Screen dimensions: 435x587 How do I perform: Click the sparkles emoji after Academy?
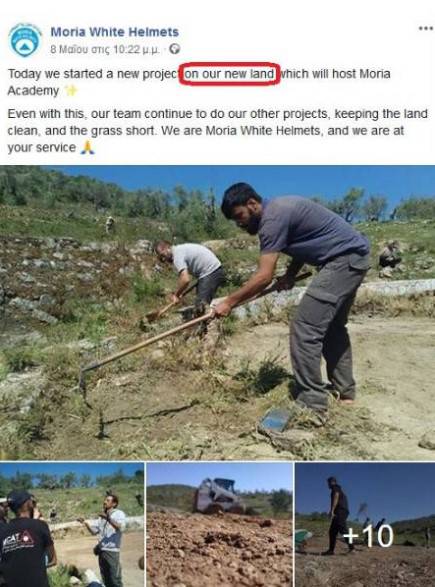70,91
